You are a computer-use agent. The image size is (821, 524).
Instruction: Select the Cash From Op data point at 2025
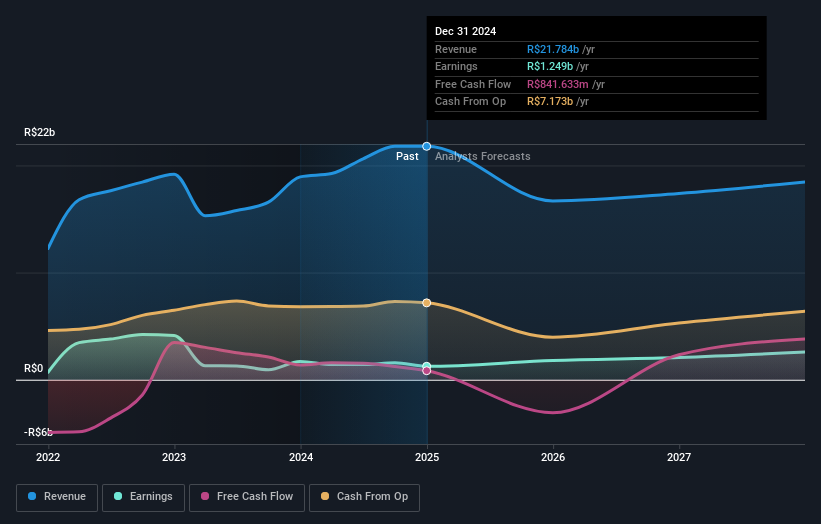pos(427,303)
